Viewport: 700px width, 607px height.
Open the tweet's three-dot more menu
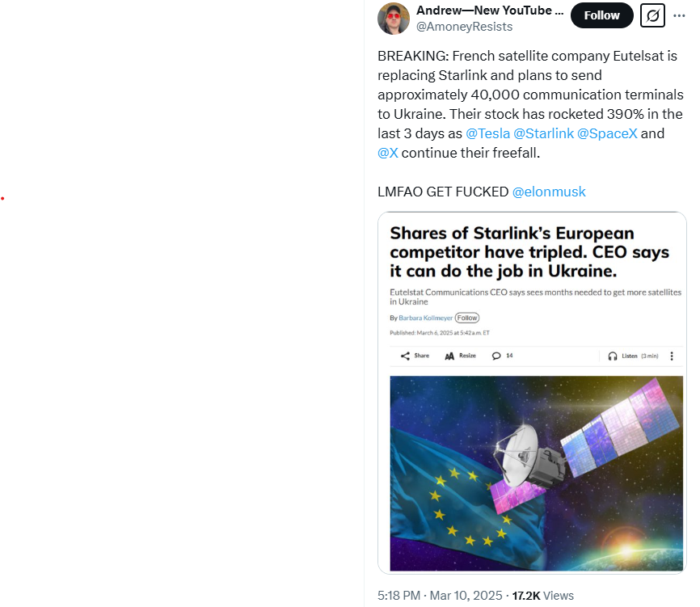pos(679,15)
